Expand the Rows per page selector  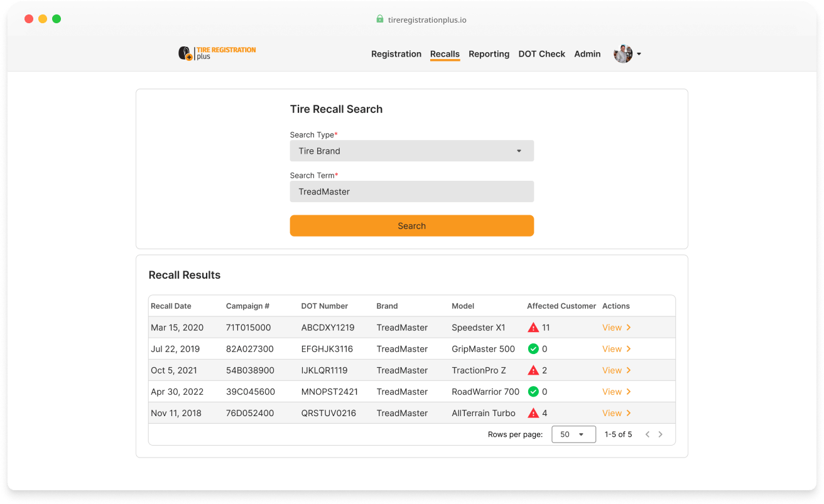point(573,434)
